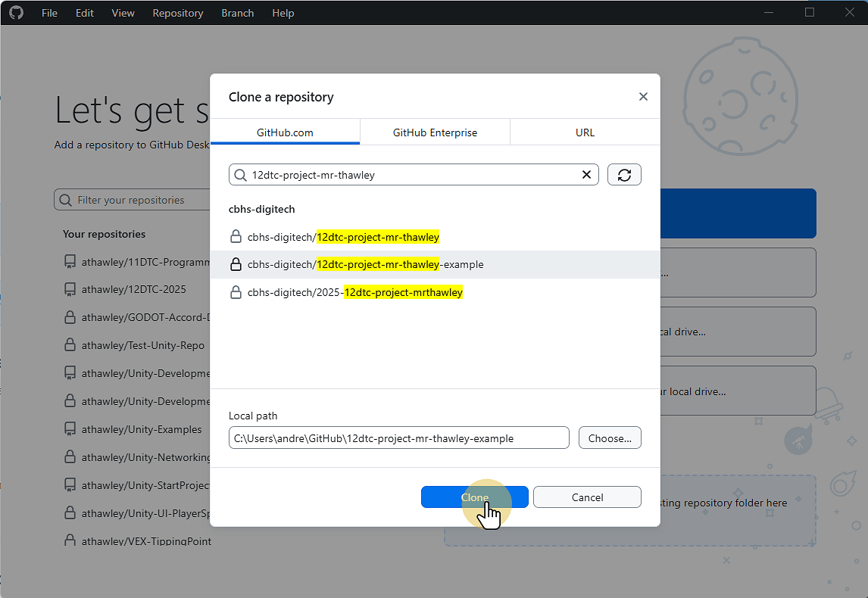Open the Branch menu
This screenshot has width=868, height=598.
237,13
